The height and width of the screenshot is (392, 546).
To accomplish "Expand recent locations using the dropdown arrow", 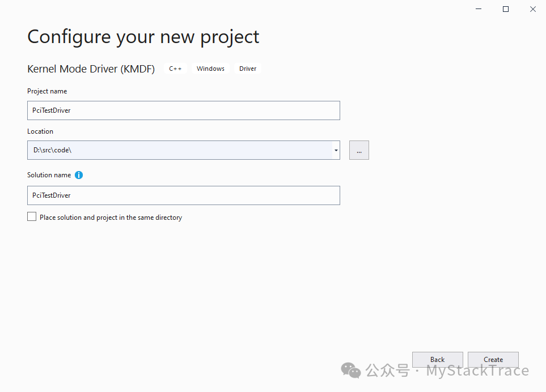I will click(x=336, y=150).
